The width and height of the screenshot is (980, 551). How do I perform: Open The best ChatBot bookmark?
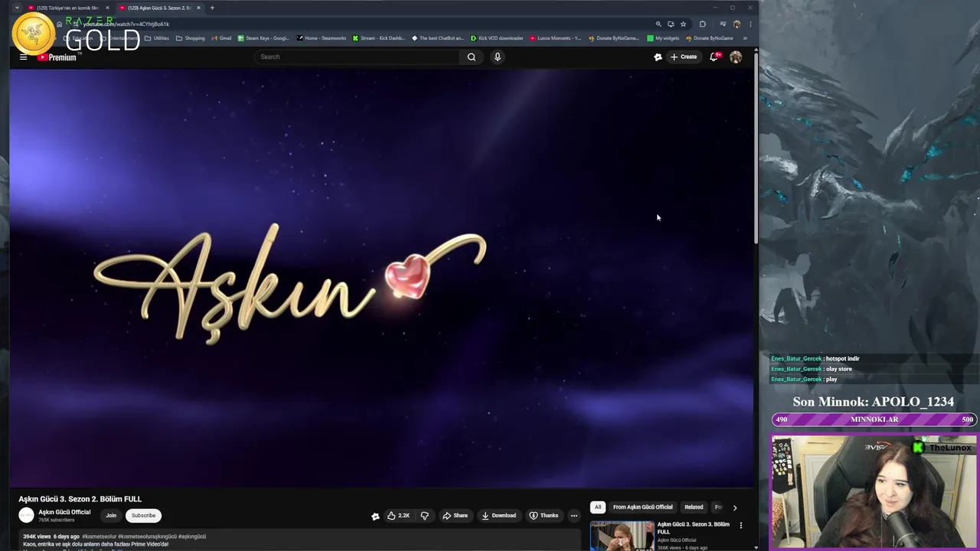pyautogui.click(x=438, y=38)
